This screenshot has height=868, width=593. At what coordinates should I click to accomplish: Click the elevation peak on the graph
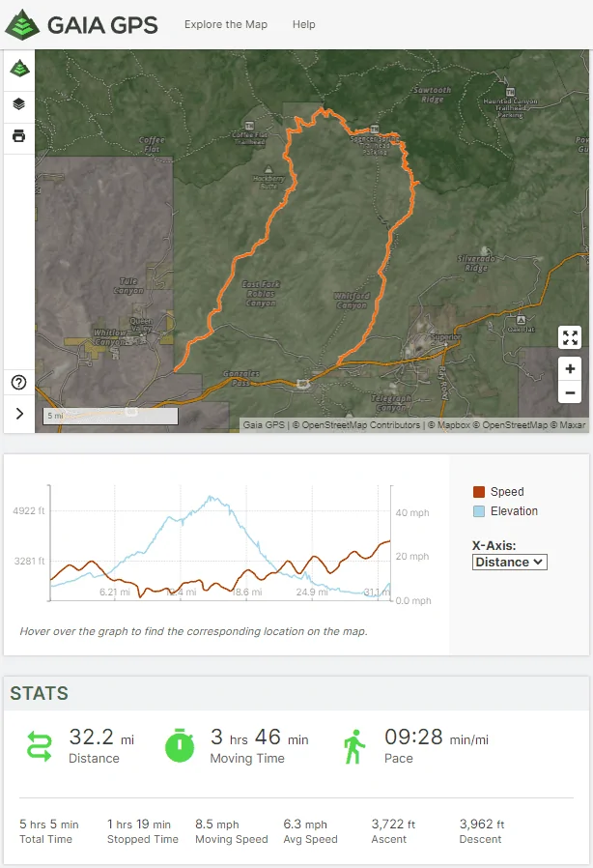(x=211, y=497)
